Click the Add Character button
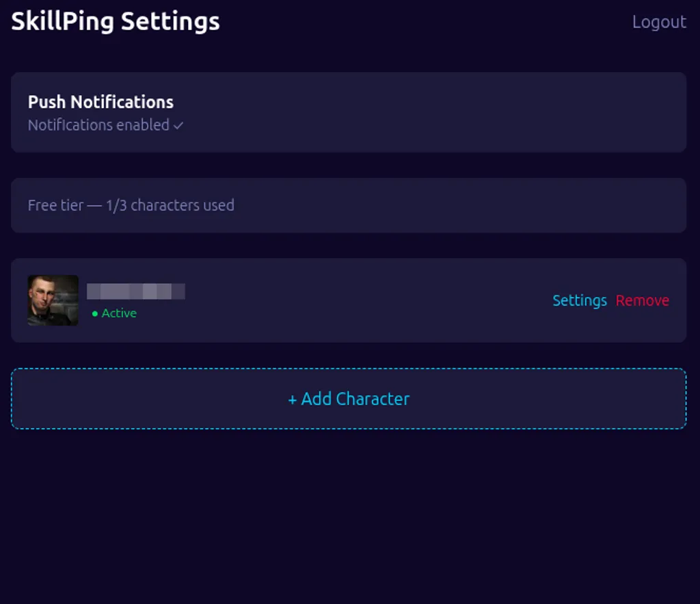Screen dimensions: 700x604 349,398
